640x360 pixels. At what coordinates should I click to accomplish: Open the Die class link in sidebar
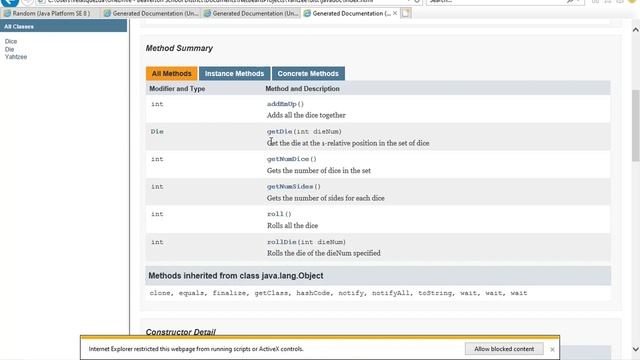point(9,49)
